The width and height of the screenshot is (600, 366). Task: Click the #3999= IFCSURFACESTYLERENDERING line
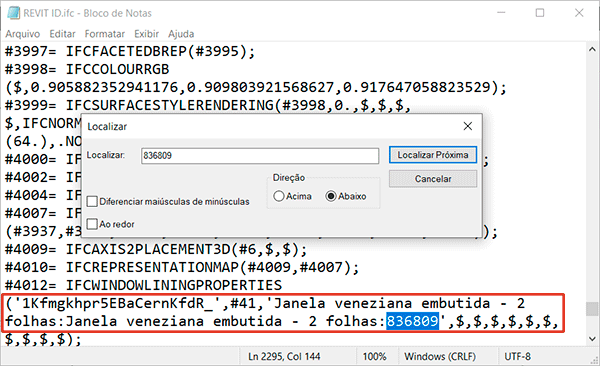click(208, 105)
